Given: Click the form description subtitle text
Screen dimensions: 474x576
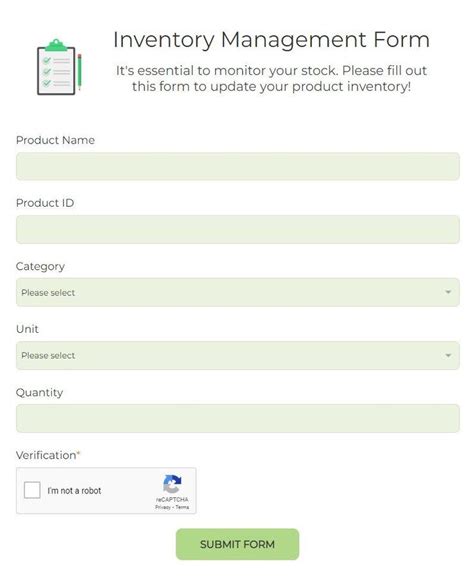Looking at the screenshot, I should coord(271,78).
